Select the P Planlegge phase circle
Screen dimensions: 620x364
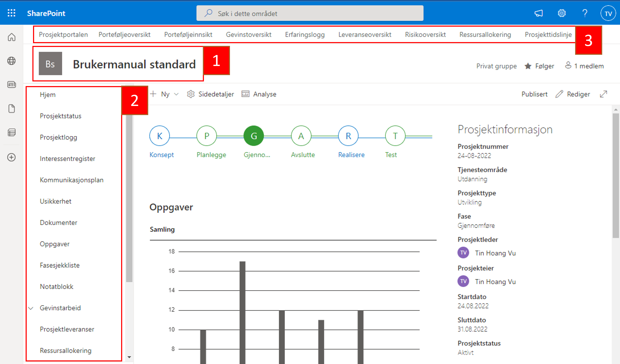point(206,136)
